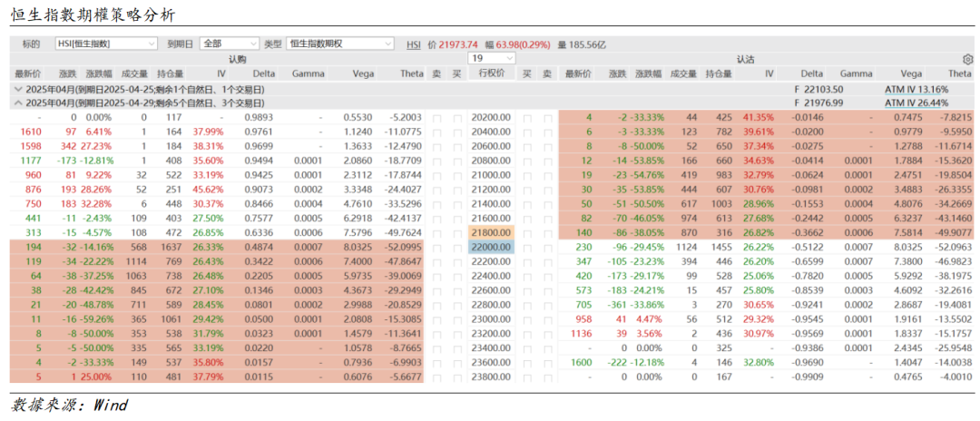Click the change value 63.98(0.29%)
This screenshot has width=980, height=421.
click(x=524, y=44)
